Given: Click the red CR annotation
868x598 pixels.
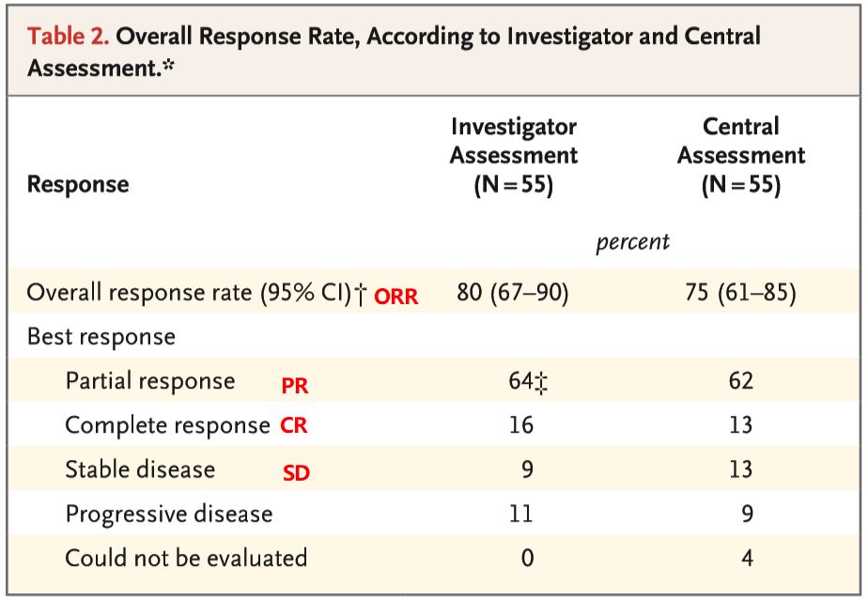Looking at the screenshot, I should 293,426.
